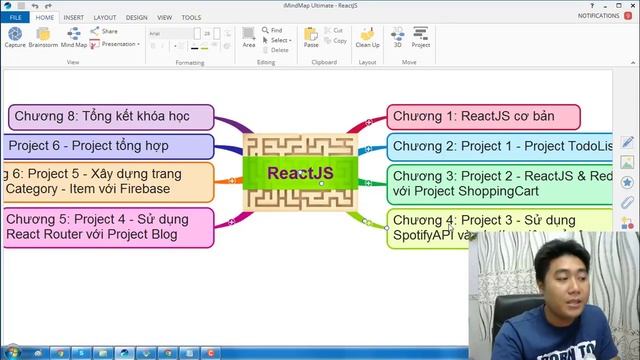Select the central ReactJS idea
The image size is (640, 360).
pos(300,173)
